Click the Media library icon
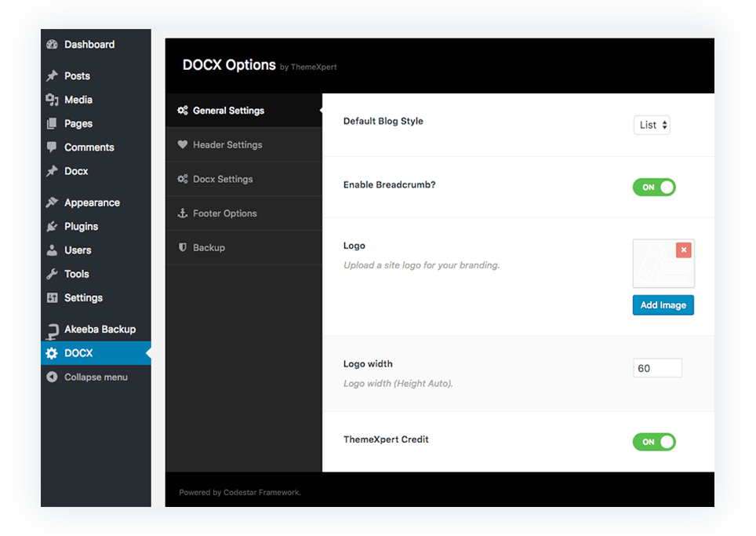The image size is (756, 536). [52, 100]
